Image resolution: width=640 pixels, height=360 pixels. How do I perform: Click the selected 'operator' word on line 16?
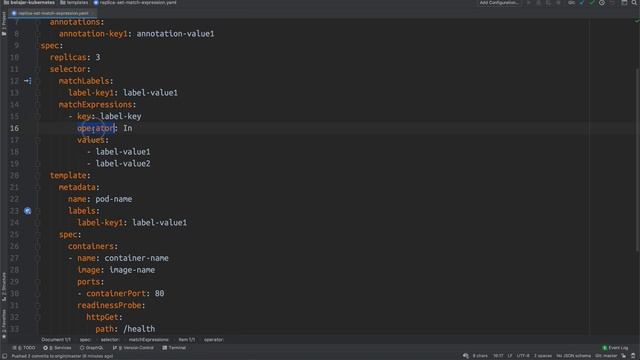pyautogui.click(x=96, y=128)
